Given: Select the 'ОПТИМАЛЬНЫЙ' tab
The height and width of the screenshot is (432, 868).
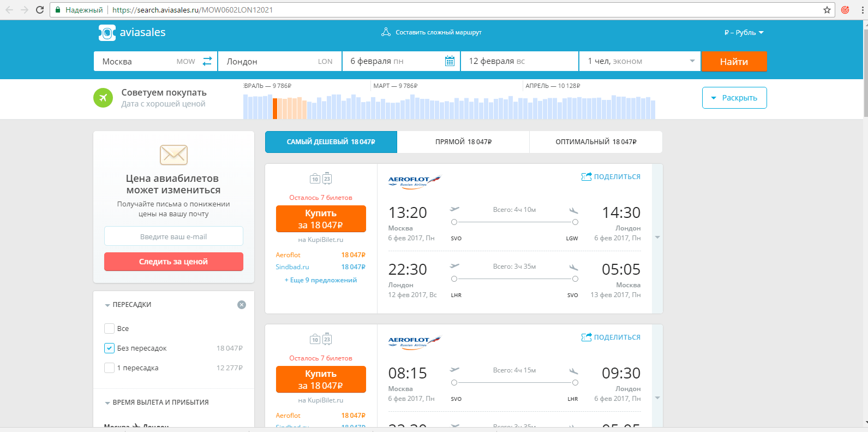Looking at the screenshot, I should (596, 142).
